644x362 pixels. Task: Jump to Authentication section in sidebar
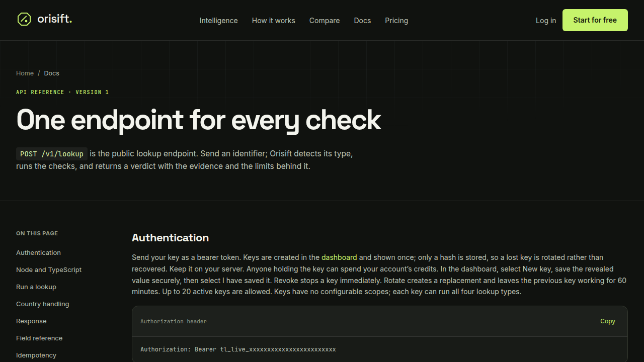pyautogui.click(x=38, y=253)
